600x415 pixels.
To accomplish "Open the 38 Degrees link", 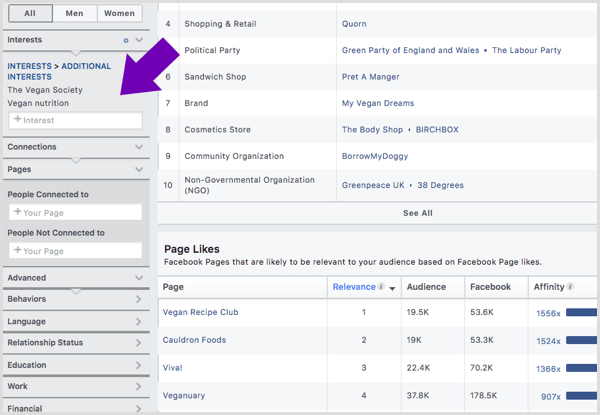I will point(440,185).
